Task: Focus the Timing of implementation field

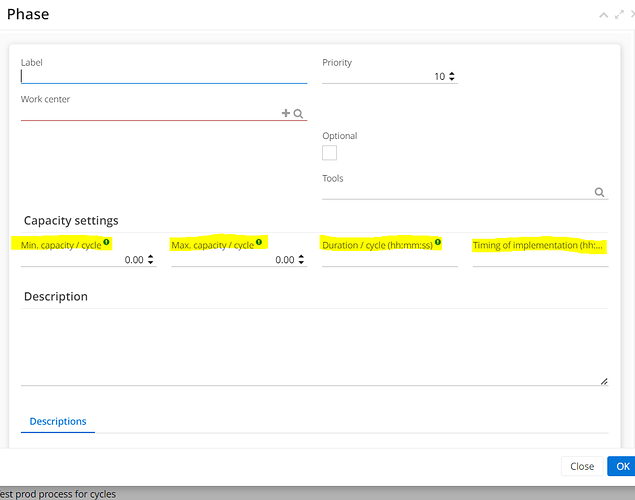Action: click(541, 260)
